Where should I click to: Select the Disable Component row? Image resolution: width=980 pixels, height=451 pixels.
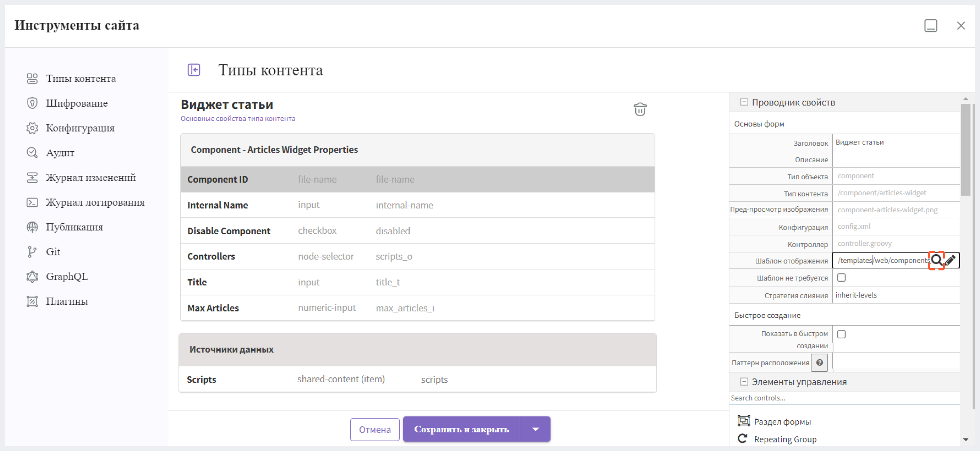pyautogui.click(x=417, y=231)
